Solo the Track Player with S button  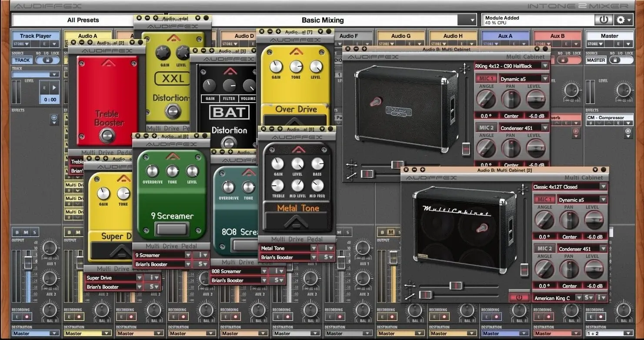(x=35, y=232)
